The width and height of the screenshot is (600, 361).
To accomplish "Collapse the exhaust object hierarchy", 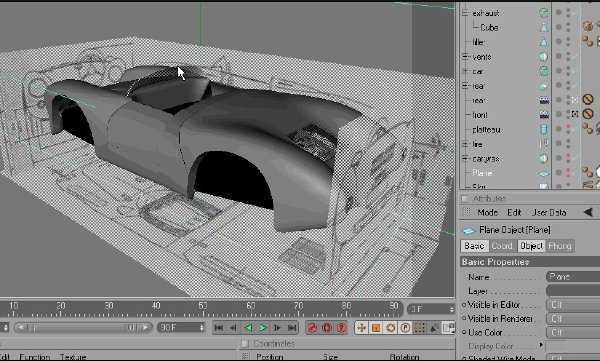I will tap(465, 13).
